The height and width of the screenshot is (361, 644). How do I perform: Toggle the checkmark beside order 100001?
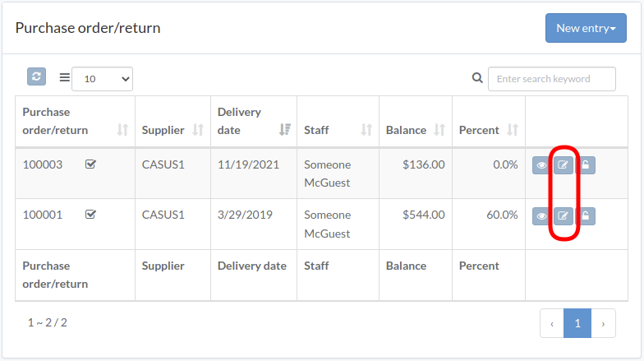(x=90, y=215)
